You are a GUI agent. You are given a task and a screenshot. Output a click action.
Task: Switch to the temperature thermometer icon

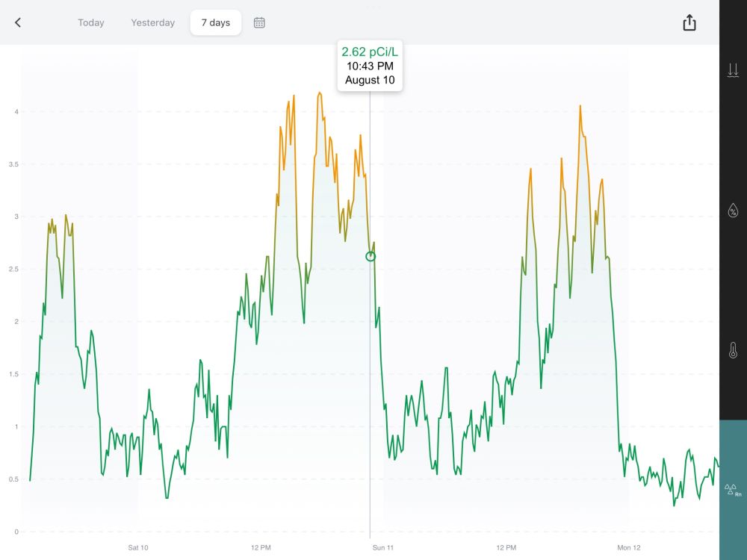coord(734,350)
